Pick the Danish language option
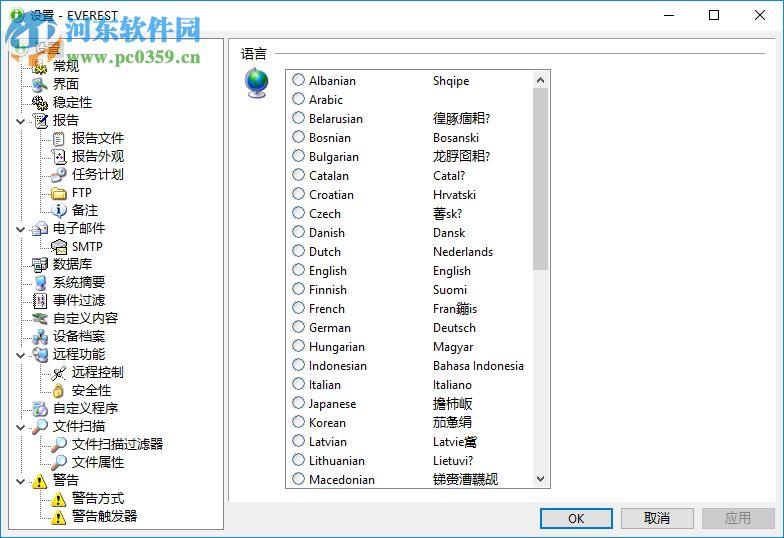The height and width of the screenshot is (538, 784). pos(298,232)
